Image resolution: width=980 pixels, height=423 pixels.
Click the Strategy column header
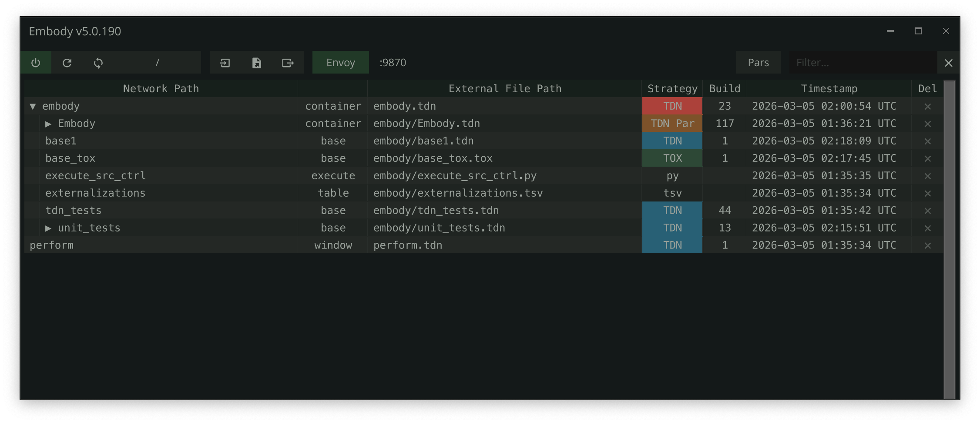point(672,89)
